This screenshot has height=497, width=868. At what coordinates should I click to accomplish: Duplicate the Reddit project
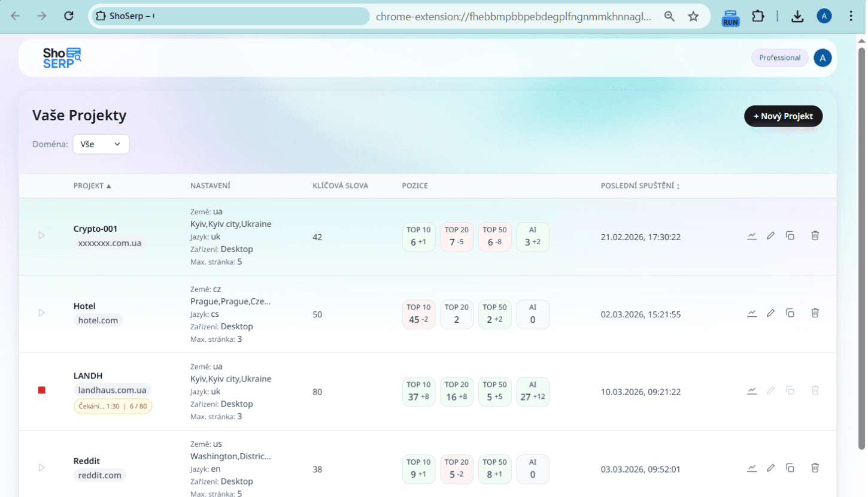click(790, 468)
